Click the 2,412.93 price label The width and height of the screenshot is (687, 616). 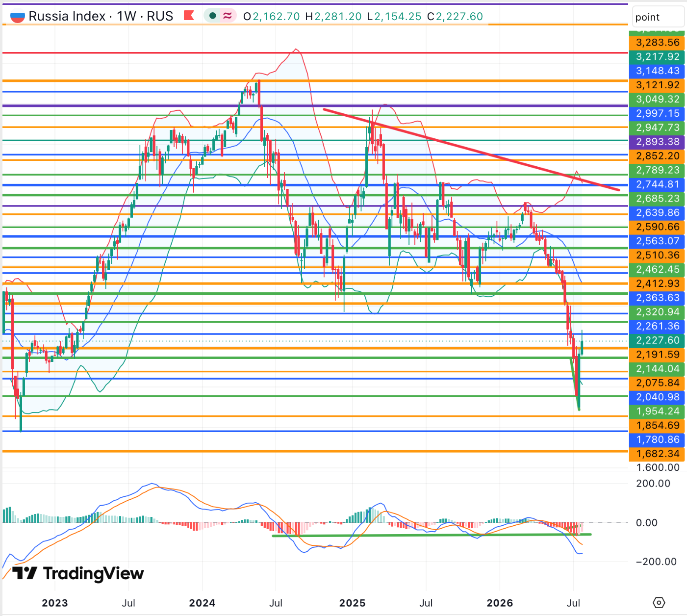click(x=657, y=284)
